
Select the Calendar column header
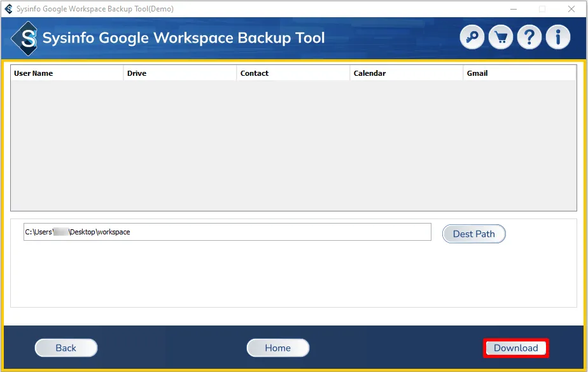click(407, 73)
